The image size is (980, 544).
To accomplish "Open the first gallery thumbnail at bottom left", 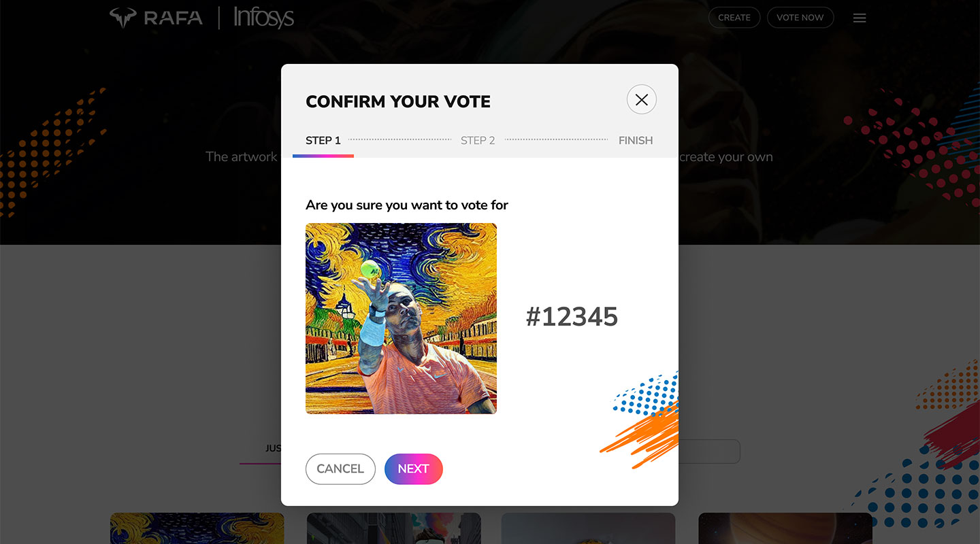I will (x=197, y=528).
